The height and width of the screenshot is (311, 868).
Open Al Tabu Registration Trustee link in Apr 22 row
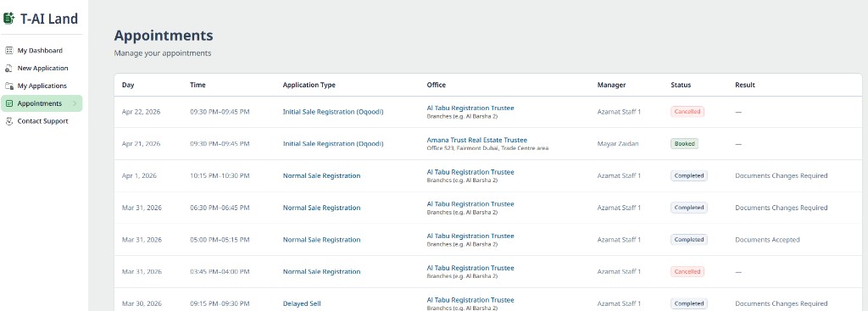click(x=470, y=108)
